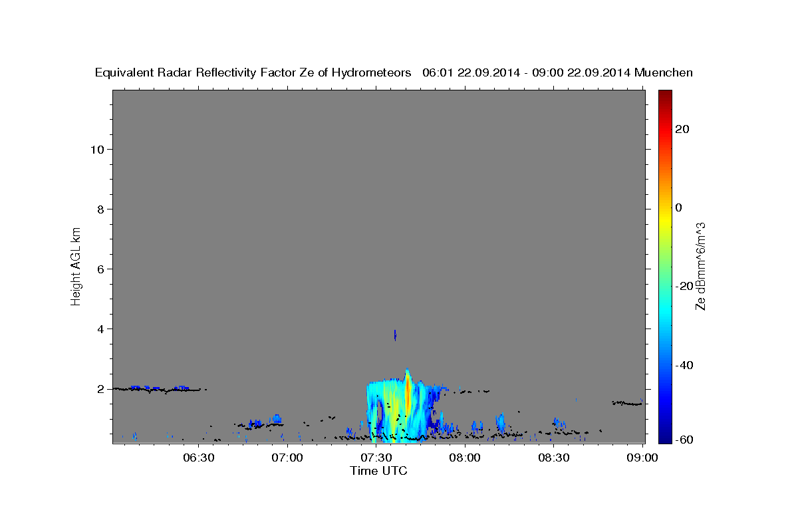The height and width of the screenshot is (532, 798).
Task: Click the height tick label '6'
Action: pyautogui.click(x=100, y=269)
